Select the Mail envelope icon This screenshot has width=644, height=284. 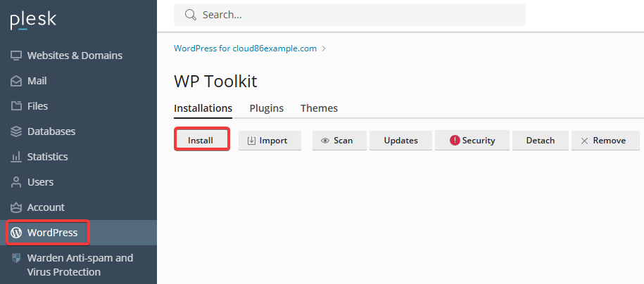16,81
